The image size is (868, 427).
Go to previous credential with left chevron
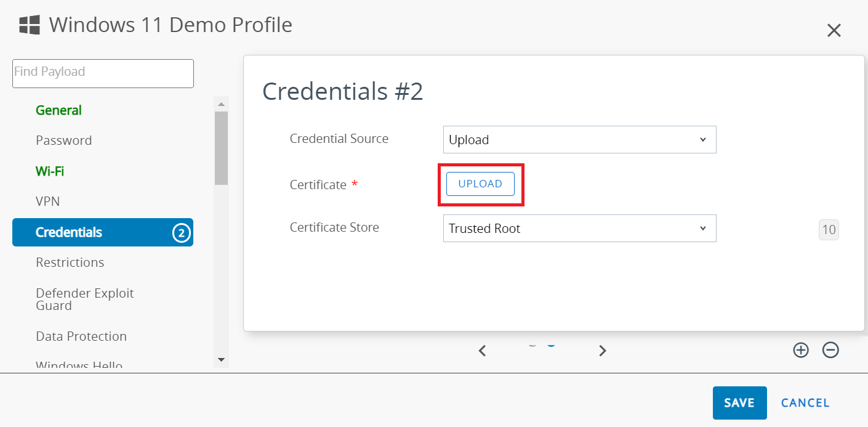[x=483, y=351]
